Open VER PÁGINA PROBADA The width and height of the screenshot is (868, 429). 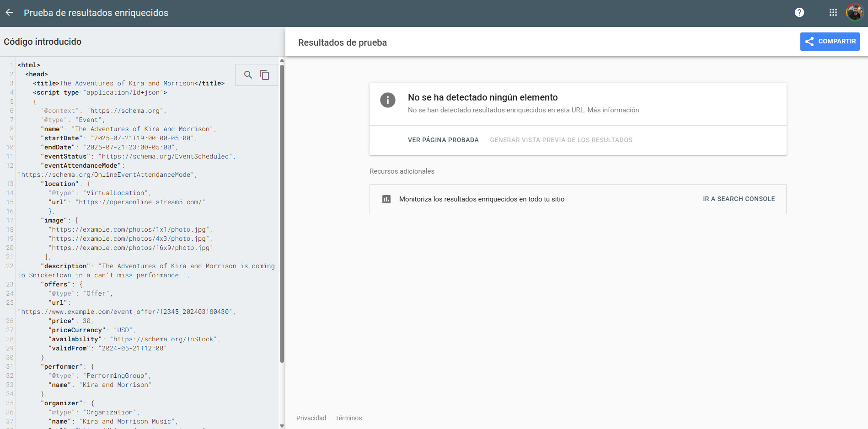pyautogui.click(x=443, y=140)
